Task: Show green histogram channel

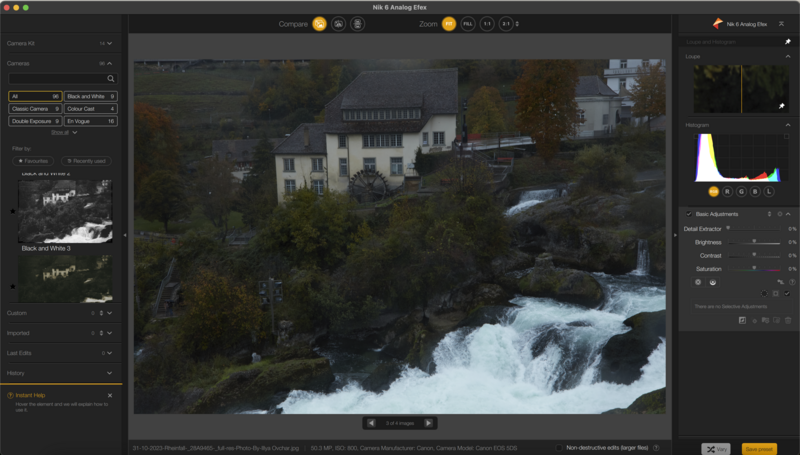Action: coord(741,192)
